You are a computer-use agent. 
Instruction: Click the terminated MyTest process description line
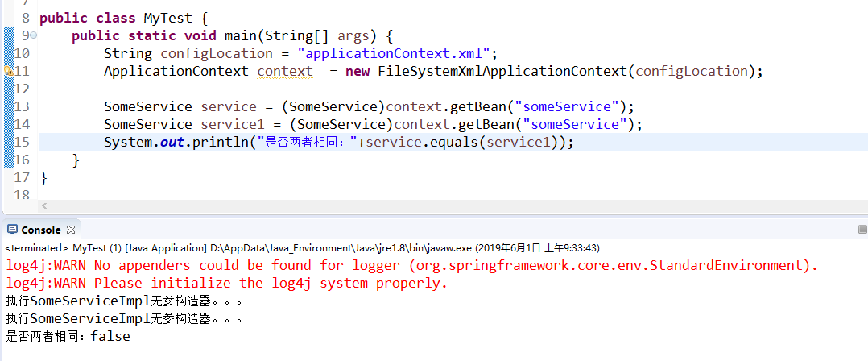302,247
